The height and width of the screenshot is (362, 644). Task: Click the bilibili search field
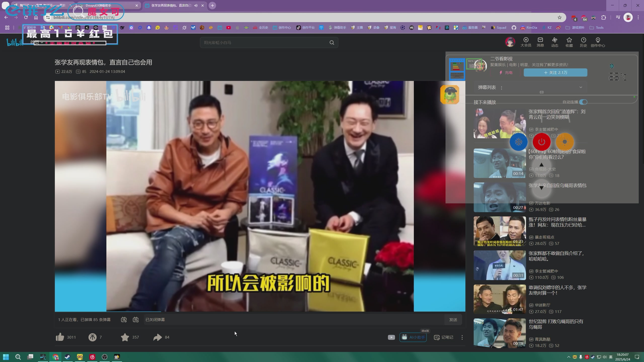coord(265,42)
